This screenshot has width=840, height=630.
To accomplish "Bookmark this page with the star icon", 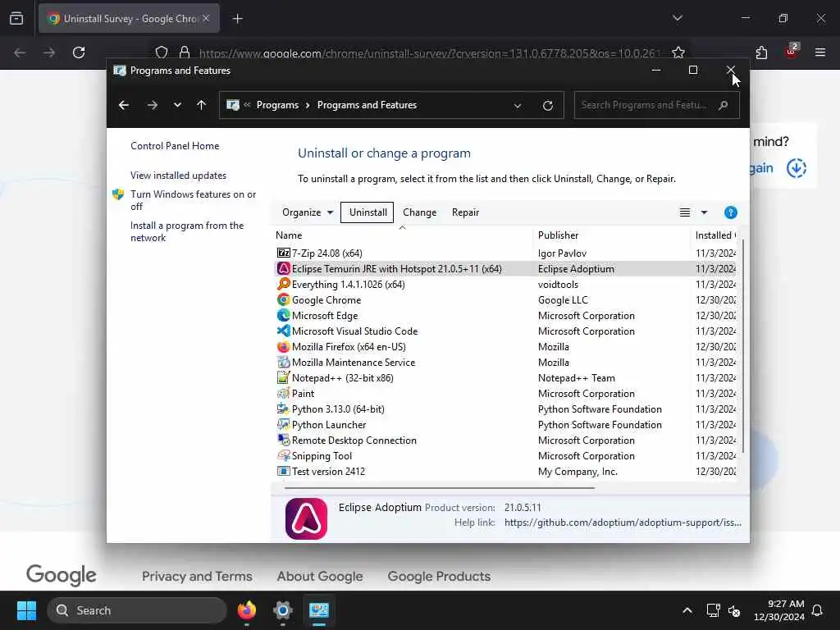I will tap(678, 52).
